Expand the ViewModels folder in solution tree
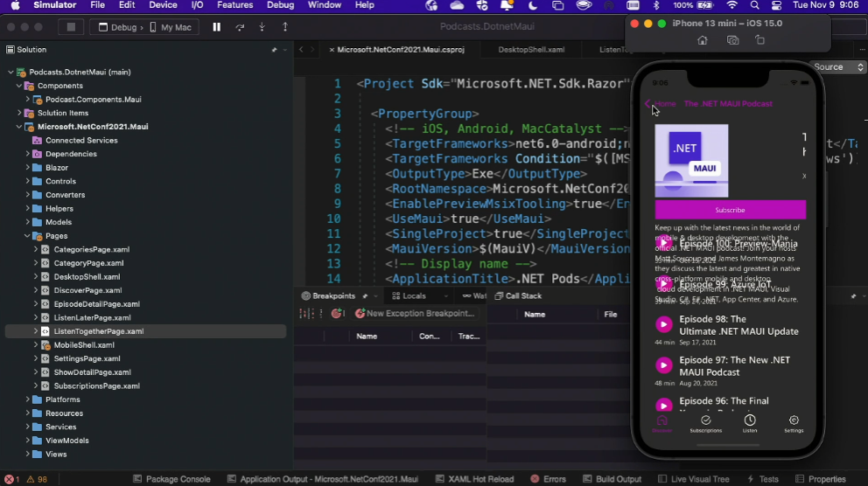Viewport: 868px width, 486px height. [26, 441]
